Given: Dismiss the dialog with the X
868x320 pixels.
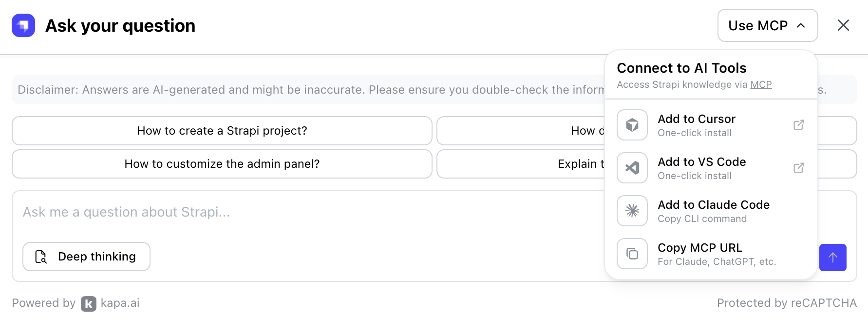Looking at the screenshot, I should (x=843, y=25).
